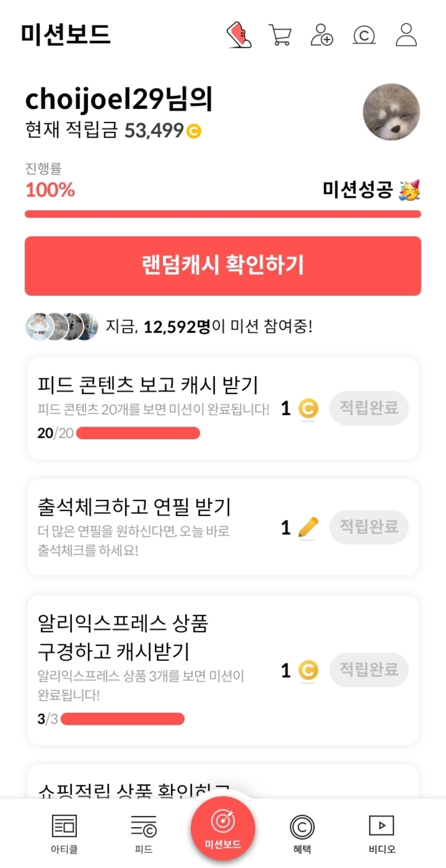Tap the coin icon on feed mission
The image size is (446, 868).
[308, 409]
